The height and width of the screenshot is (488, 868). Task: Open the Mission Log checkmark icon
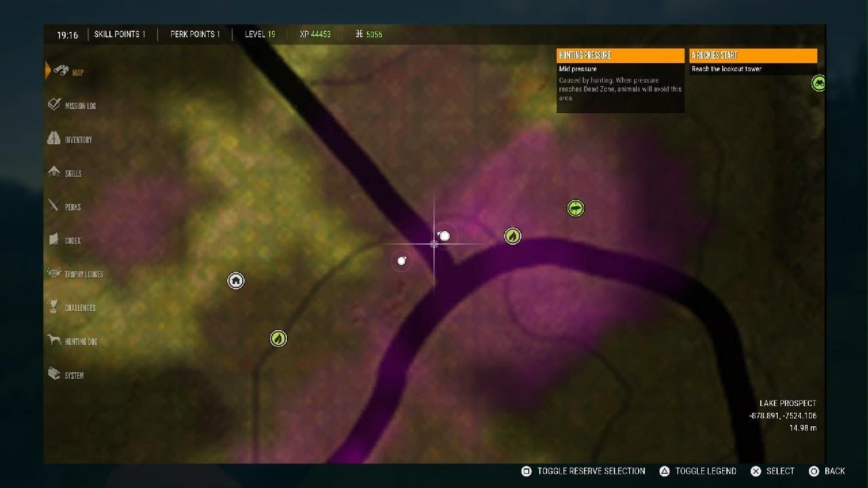54,104
